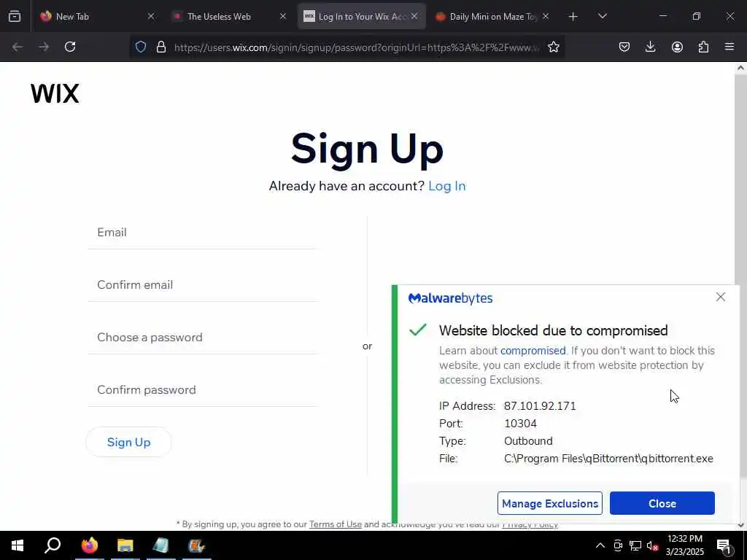The width and height of the screenshot is (747, 560).
Task: Open File Explorer from the taskbar
Action: pos(125,545)
